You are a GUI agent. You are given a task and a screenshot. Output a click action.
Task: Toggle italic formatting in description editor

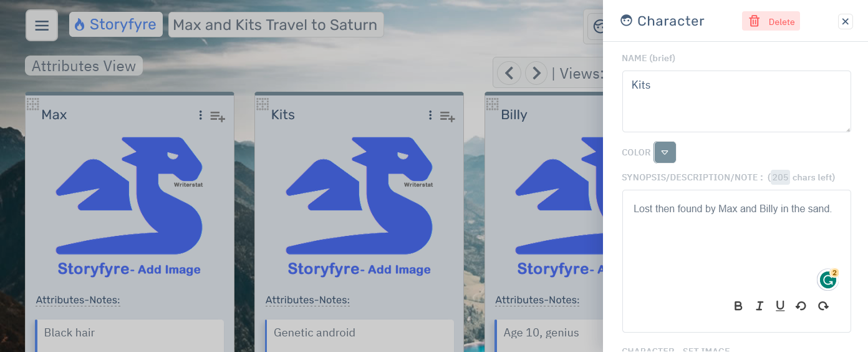point(759,306)
